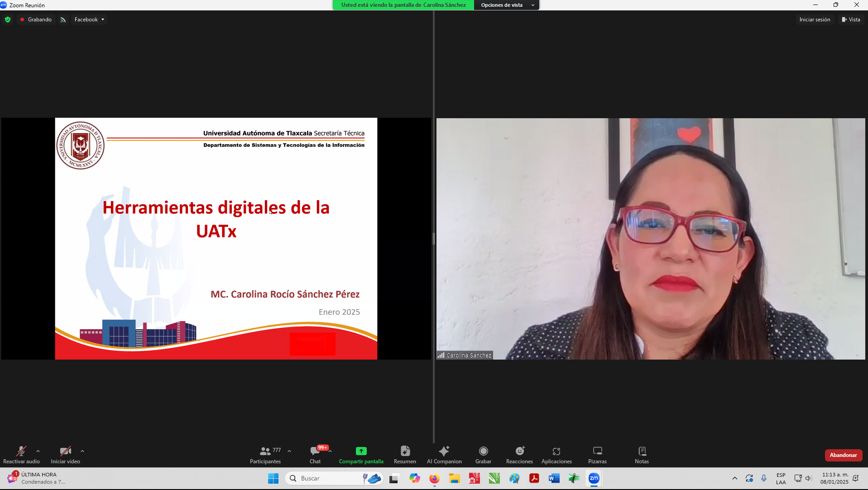The width and height of the screenshot is (868, 490).
Task: Toggle recording with Grabar
Action: [x=483, y=455]
